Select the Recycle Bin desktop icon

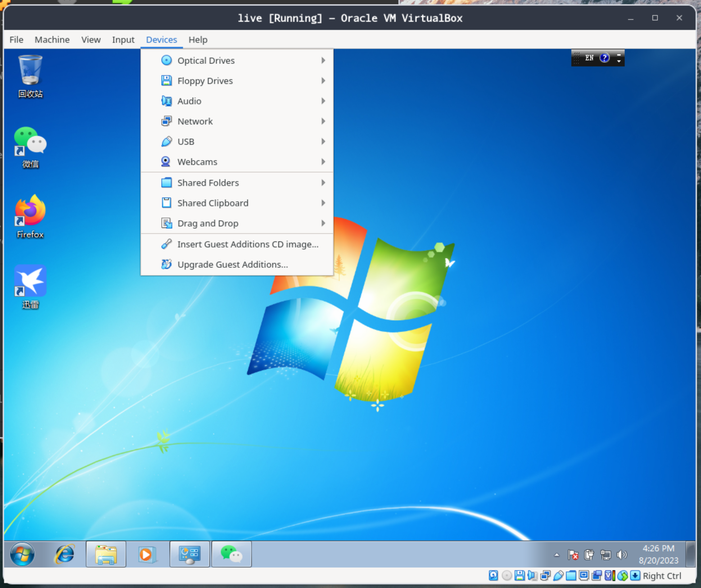click(30, 76)
